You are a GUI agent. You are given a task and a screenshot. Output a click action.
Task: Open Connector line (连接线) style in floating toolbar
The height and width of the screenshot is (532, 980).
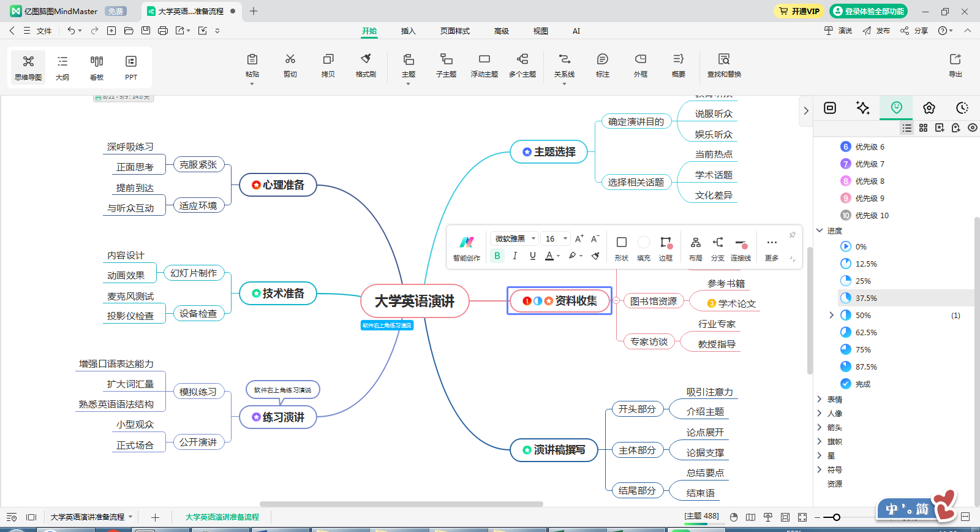(x=741, y=248)
